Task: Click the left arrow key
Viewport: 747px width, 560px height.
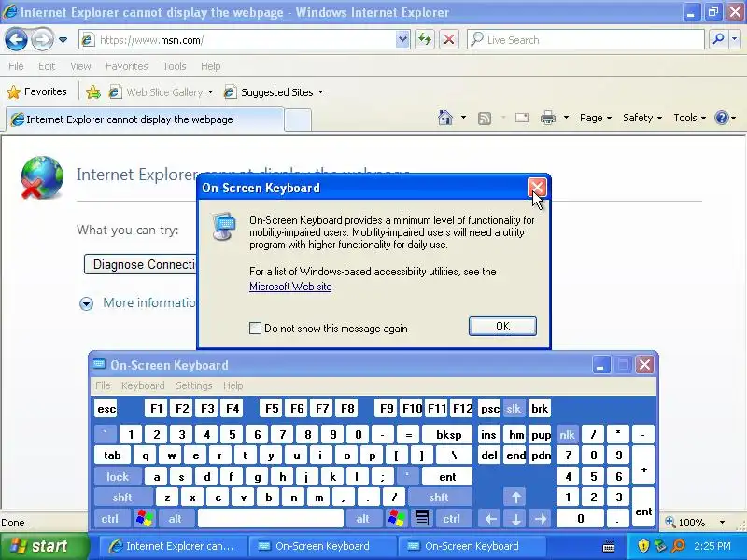Action: click(491, 519)
